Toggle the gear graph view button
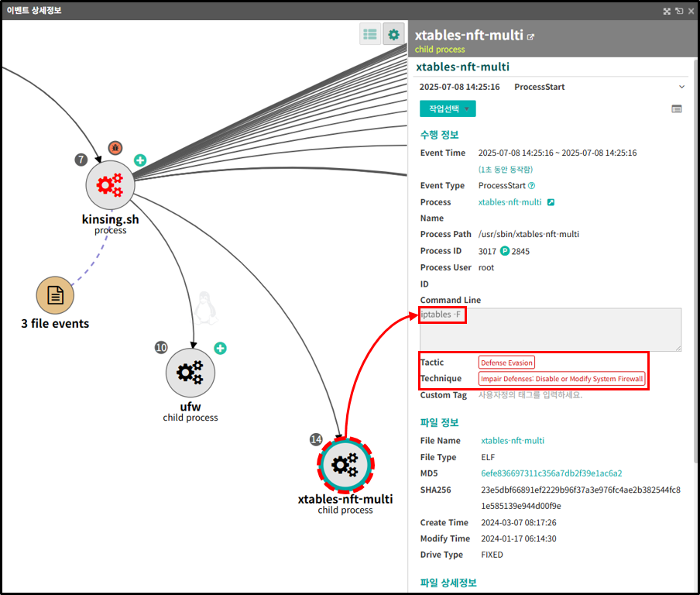700x595 pixels. click(x=394, y=34)
